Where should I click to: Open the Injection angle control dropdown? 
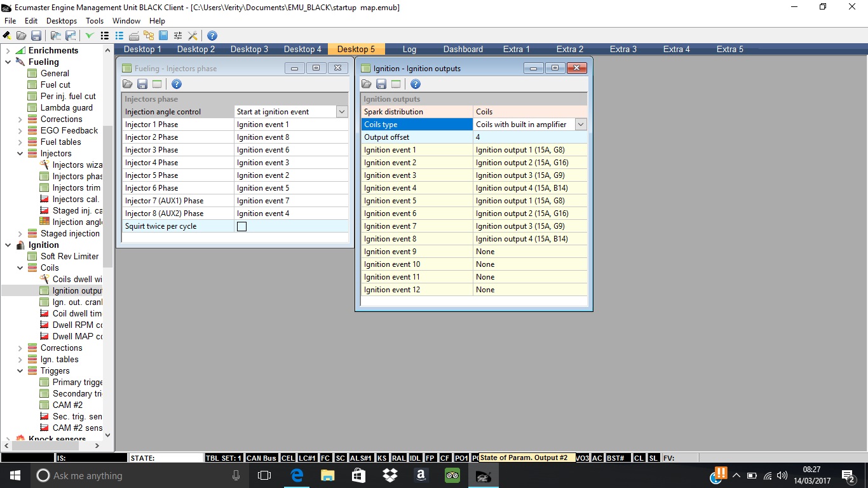pyautogui.click(x=342, y=112)
